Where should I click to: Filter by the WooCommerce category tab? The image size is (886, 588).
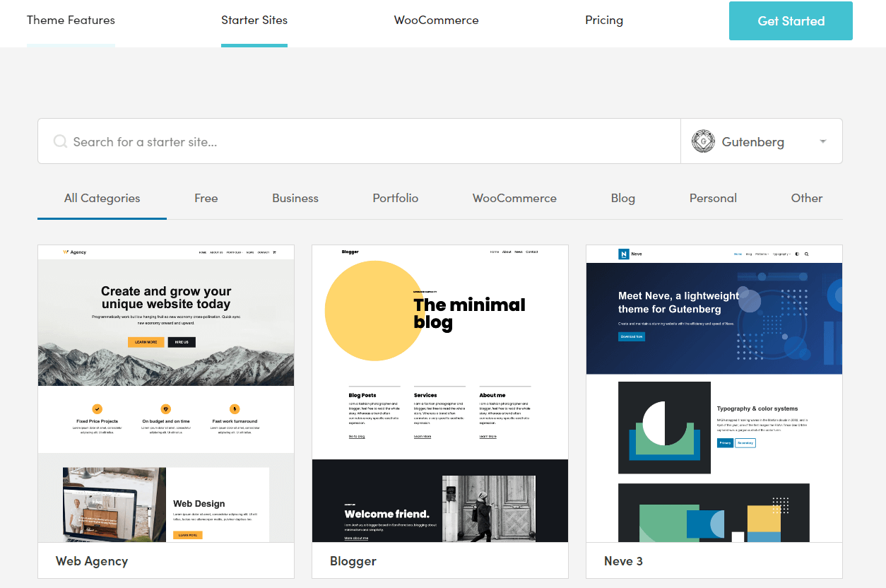click(514, 199)
